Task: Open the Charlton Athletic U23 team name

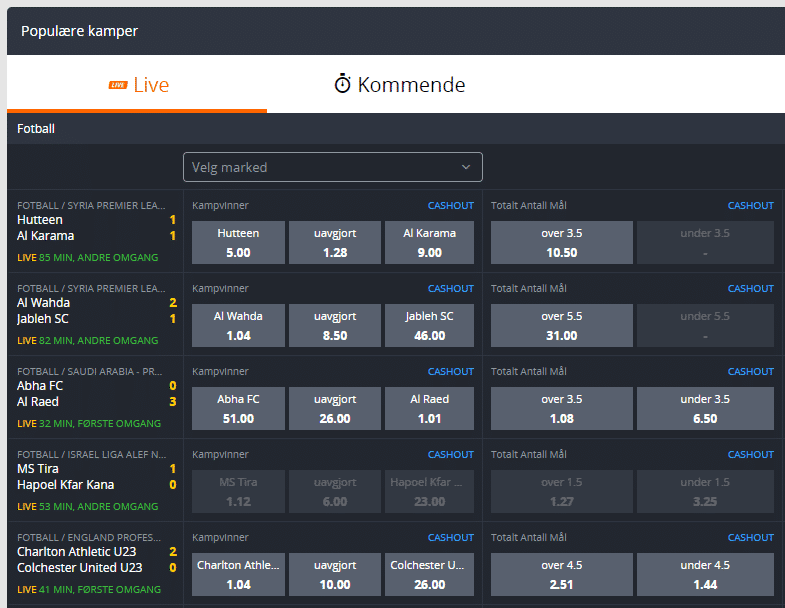Action: tap(77, 552)
